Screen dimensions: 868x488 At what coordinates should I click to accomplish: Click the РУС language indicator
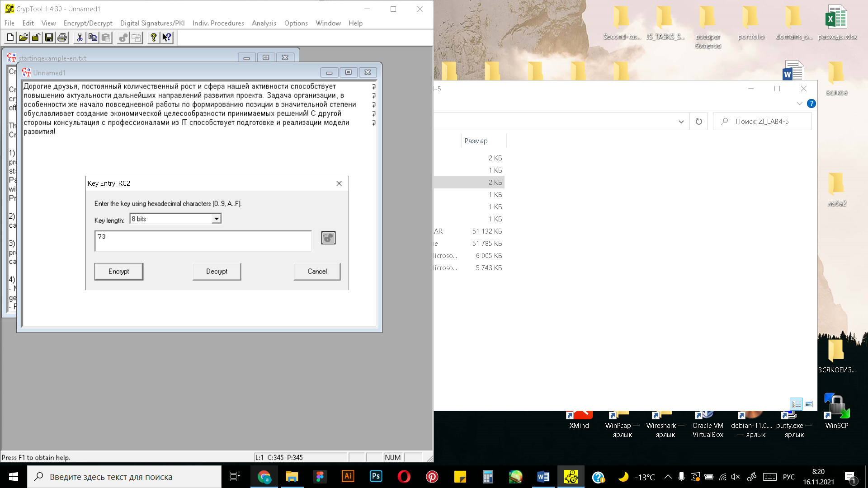[x=789, y=477]
